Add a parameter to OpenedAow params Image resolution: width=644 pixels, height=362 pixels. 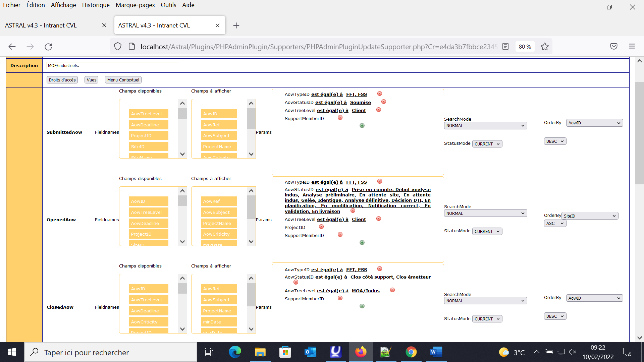[362, 243]
